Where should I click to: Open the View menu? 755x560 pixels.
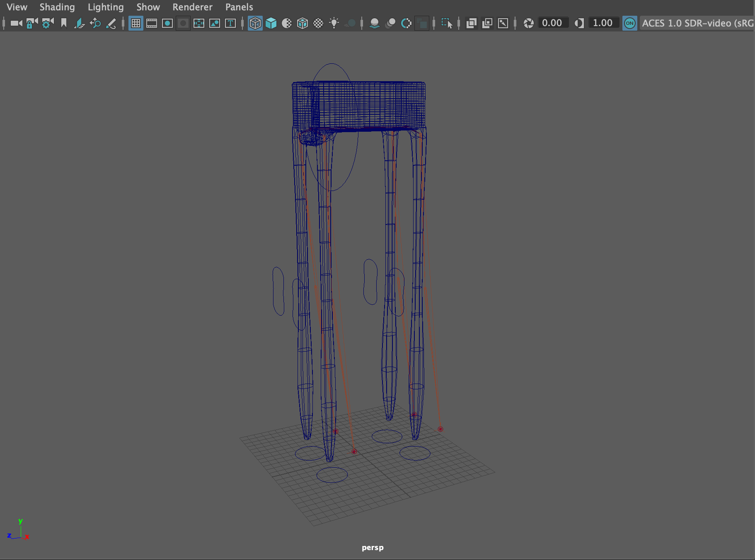point(17,7)
